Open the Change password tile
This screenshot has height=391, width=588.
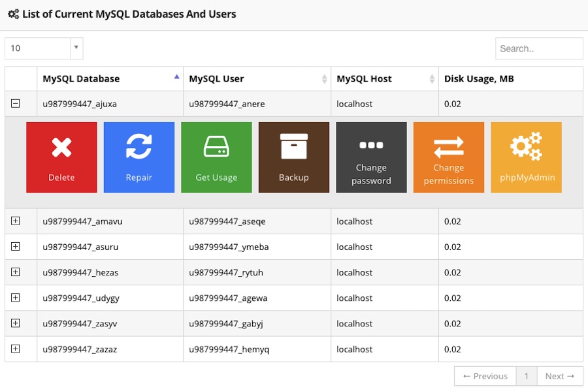[371, 157]
